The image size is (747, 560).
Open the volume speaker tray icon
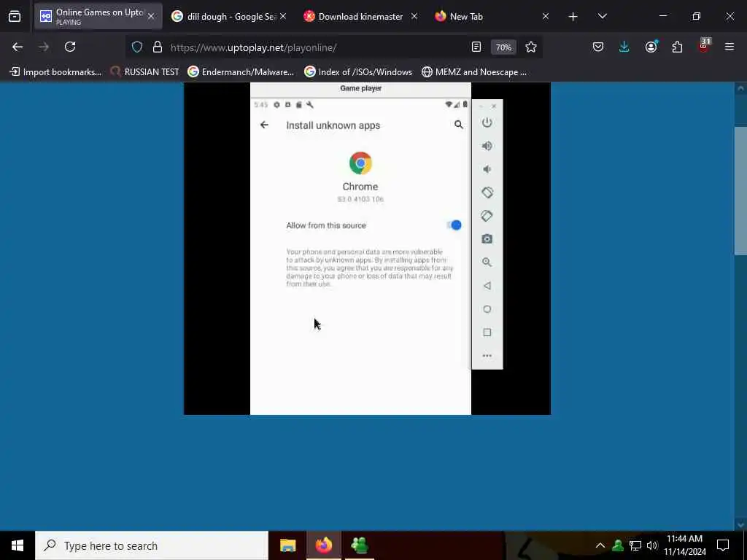652,545
